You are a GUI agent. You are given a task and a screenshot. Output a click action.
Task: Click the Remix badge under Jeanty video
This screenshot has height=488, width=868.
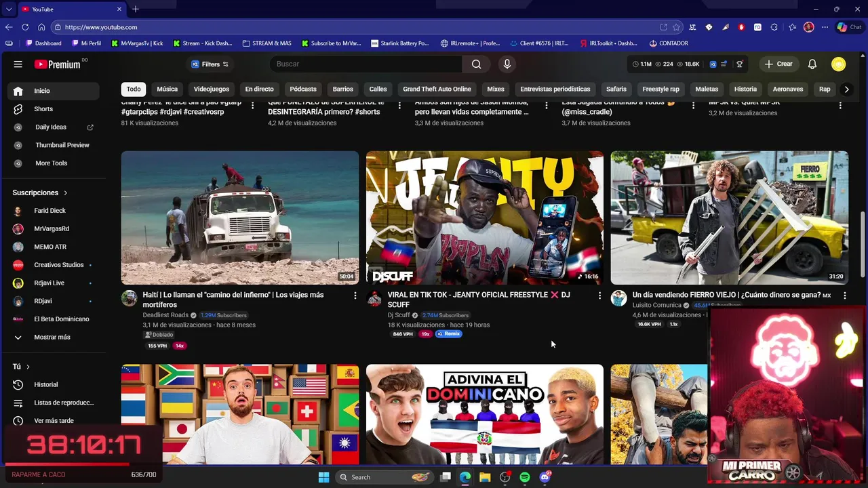[x=448, y=334]
